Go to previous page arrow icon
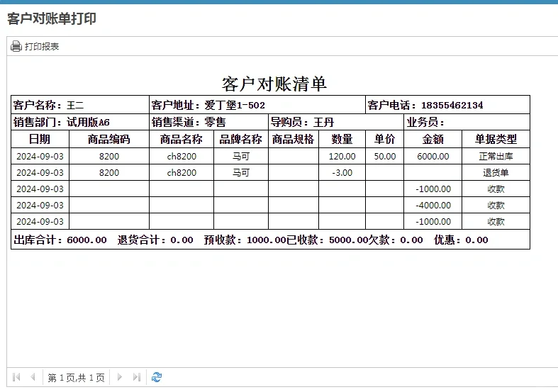This screenshot has height=392, width=558. pyautogui.click(x=33, y=377)
